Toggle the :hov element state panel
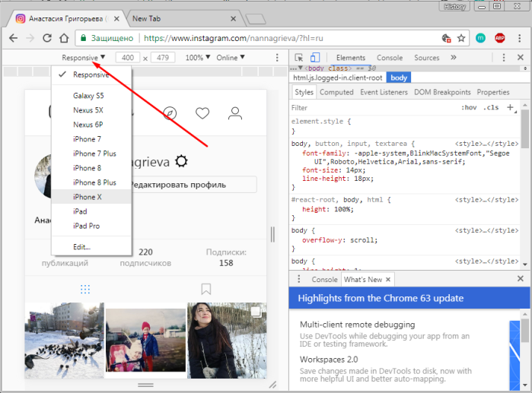This screenshot has width=532, height=393. pyautogui.click(x=469, y=107)
